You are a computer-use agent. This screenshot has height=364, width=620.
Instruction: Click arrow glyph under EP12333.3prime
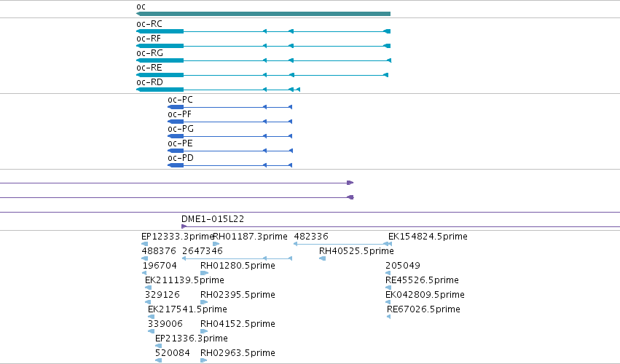145,244
